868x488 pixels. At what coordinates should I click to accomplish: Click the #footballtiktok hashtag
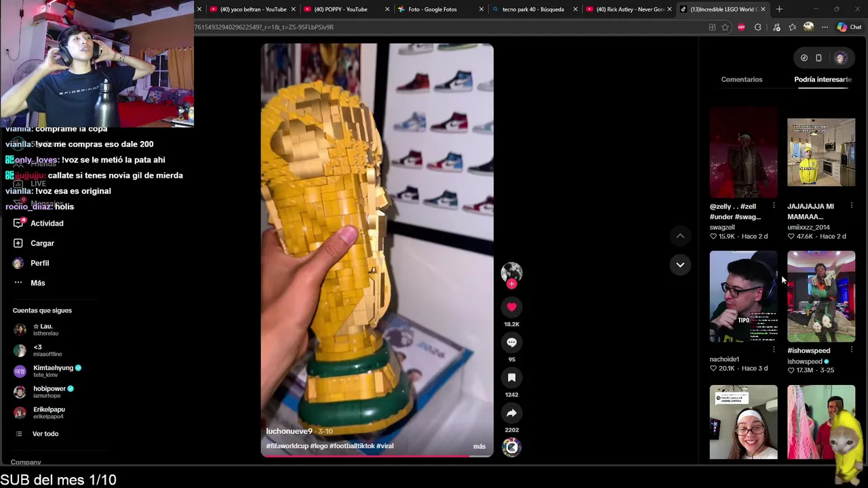(x=351, y=446)
